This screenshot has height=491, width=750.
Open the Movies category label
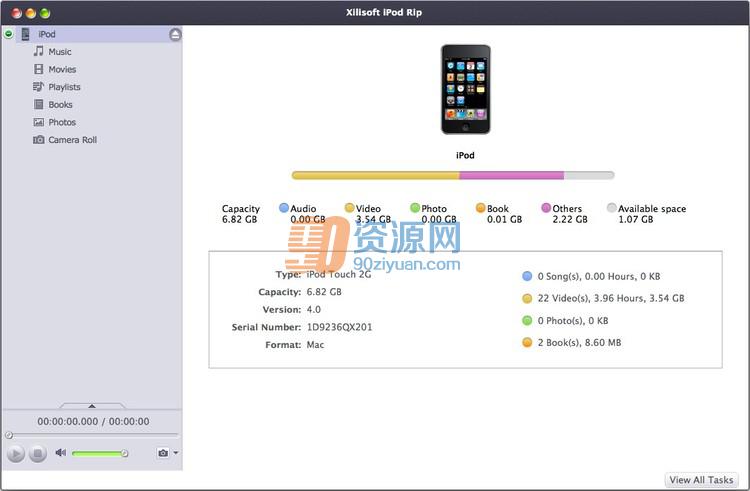click(x=62, y=69)
